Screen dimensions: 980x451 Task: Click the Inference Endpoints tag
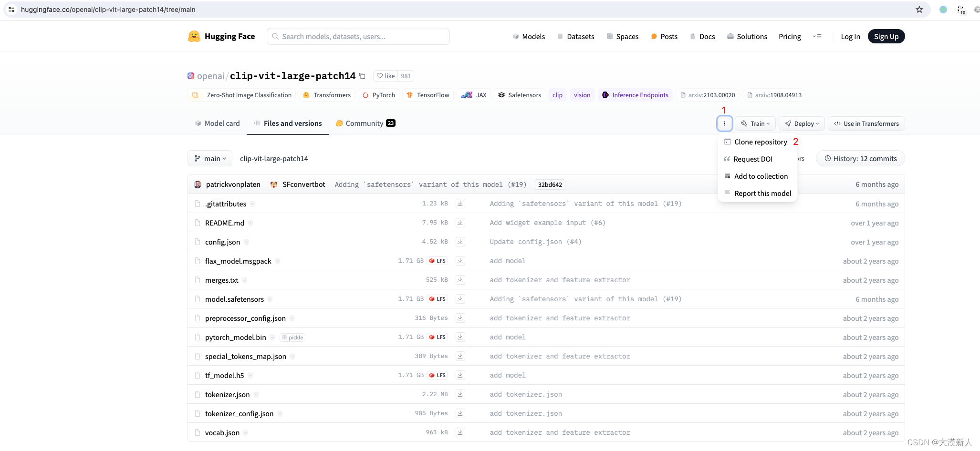pos(635,95)
